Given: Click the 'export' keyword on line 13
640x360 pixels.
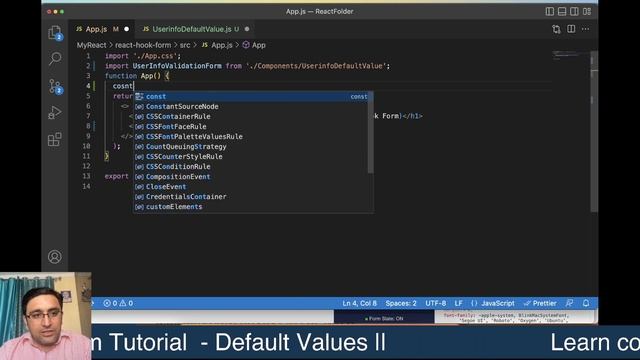Looking at the screenshot, I should pos(117,176).
